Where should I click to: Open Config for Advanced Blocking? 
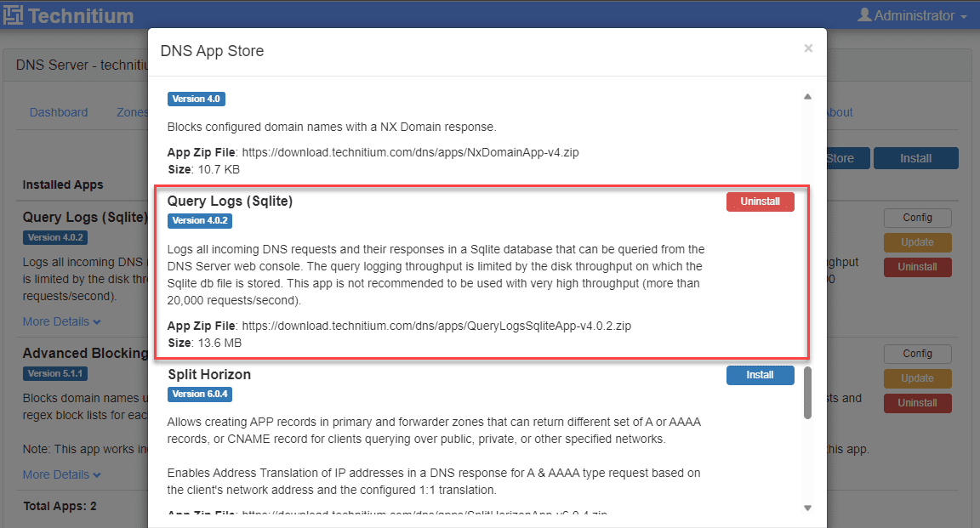pyautogui.click(x=918, y=354)
